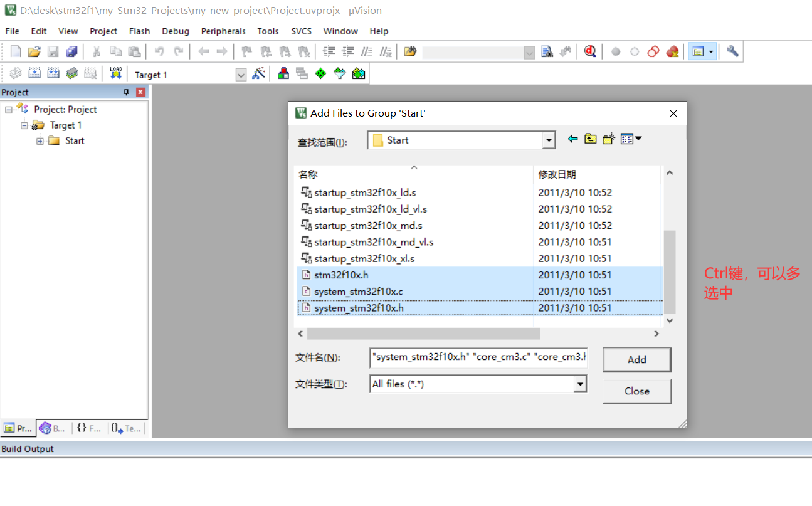
Task: Click the Add button in the dialog
Action: pos(636,360)
